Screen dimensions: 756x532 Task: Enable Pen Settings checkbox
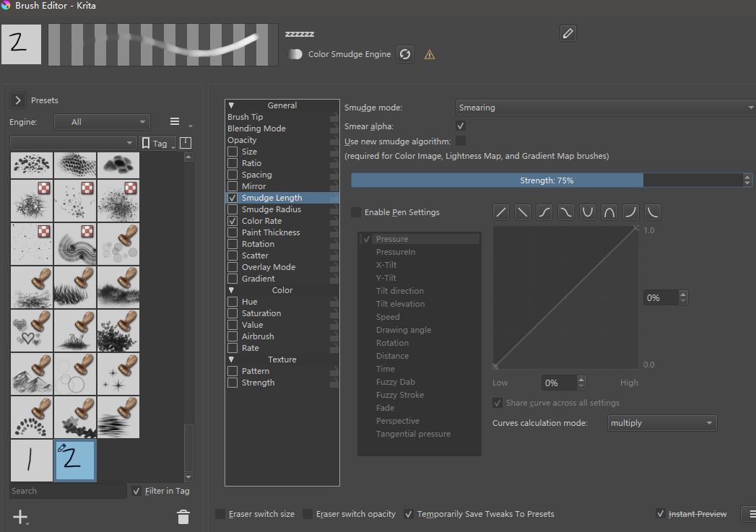coord(356,212)
